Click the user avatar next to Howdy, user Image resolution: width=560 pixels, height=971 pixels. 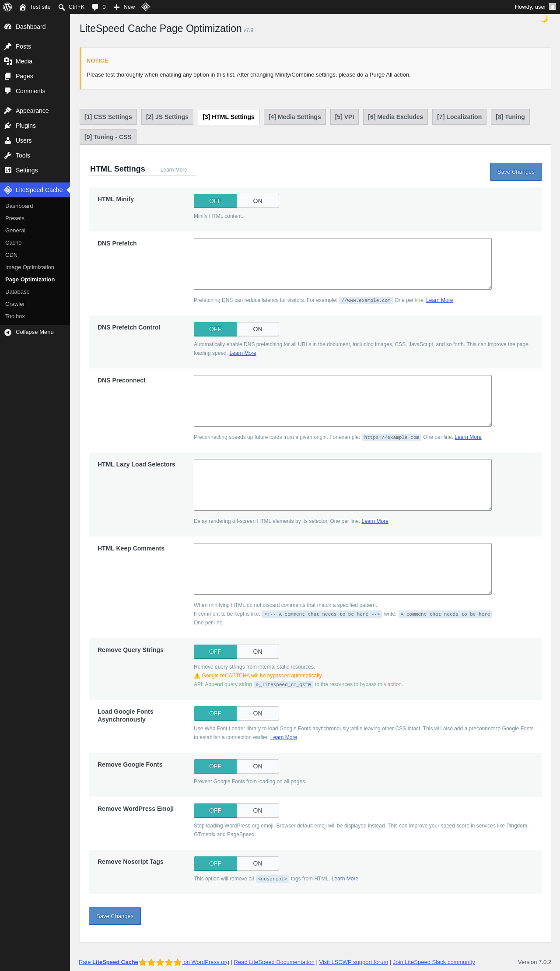click(x=553, y=7)
